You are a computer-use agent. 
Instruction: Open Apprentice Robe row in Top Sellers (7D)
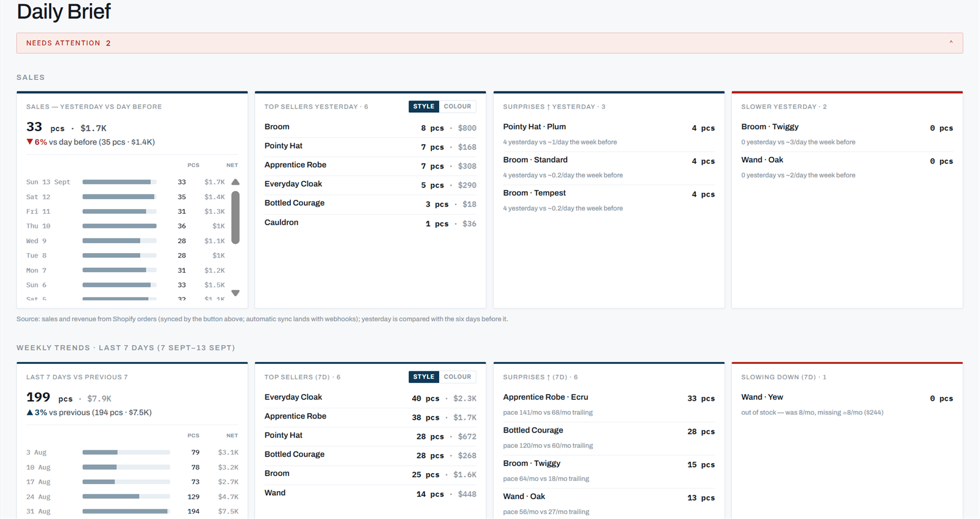coord(370,417)
